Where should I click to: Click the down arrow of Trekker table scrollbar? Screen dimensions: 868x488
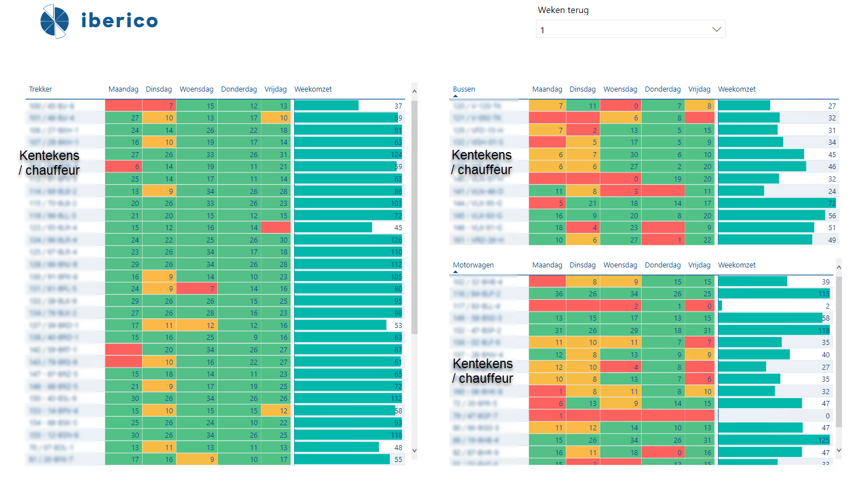(414, 451)
